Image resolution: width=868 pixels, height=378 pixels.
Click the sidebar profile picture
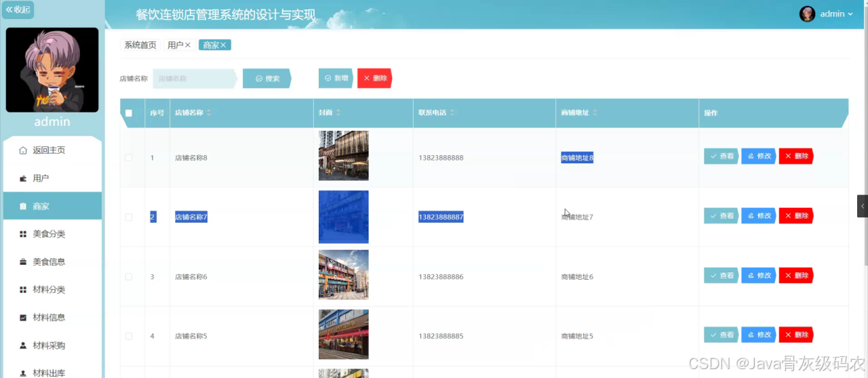point(52,70)
